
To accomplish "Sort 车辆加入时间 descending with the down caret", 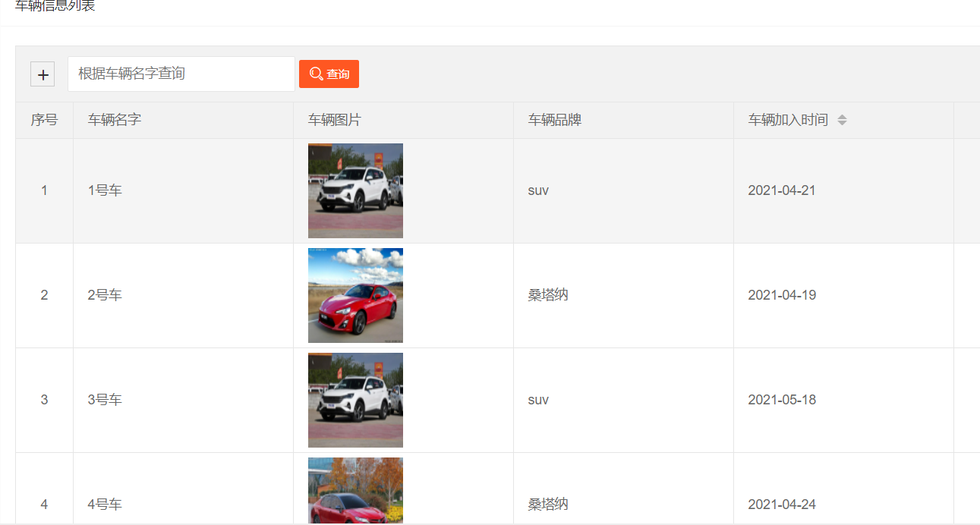I will coord(843,122).
